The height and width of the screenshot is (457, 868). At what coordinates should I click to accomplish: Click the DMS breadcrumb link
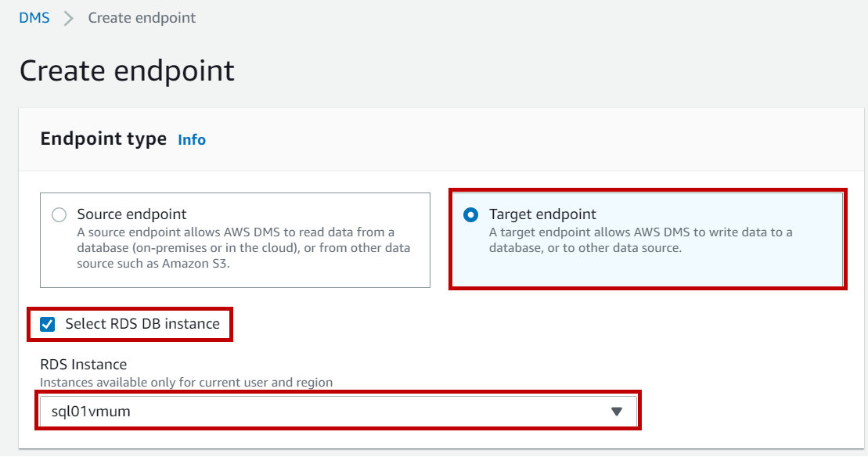pos(34,17)
